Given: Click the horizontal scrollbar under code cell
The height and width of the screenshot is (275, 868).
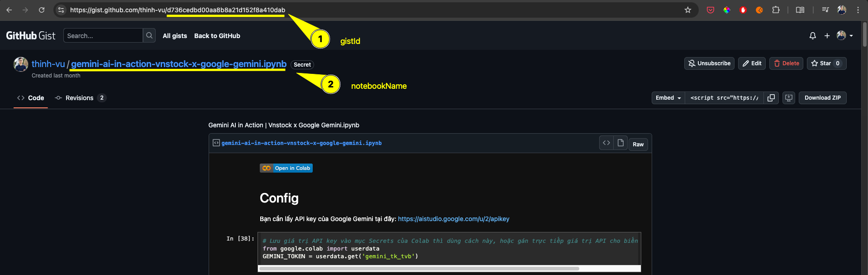Looking at the screenshot, I should coord(419,269).
